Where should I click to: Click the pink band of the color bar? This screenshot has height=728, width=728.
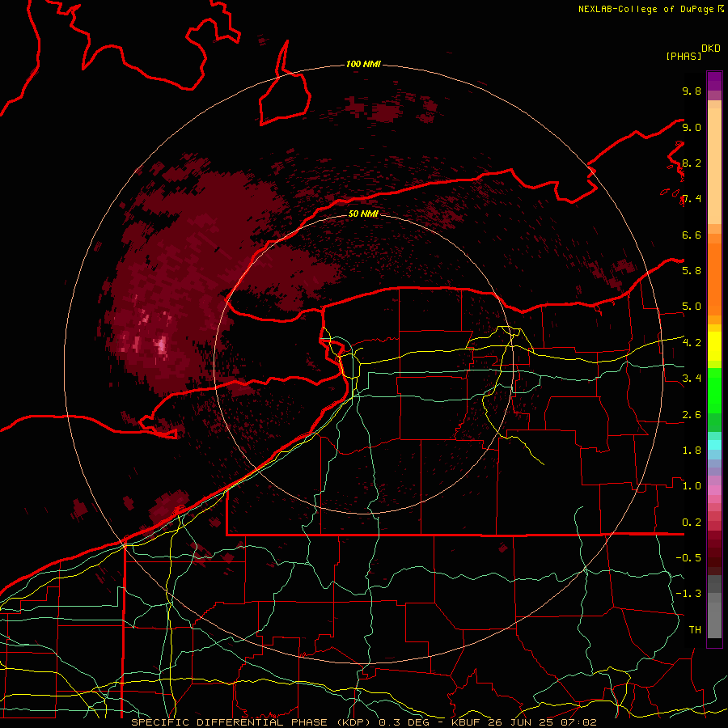tap(714, 490)
